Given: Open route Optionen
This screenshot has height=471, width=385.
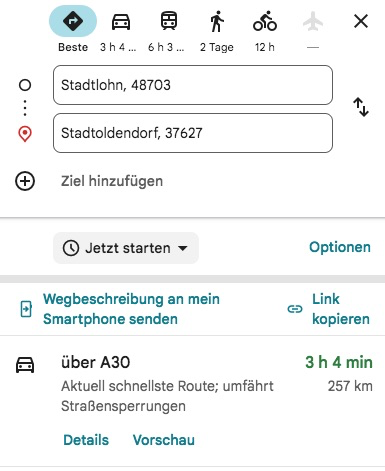Looking at the screenshot, I should 340,247.
